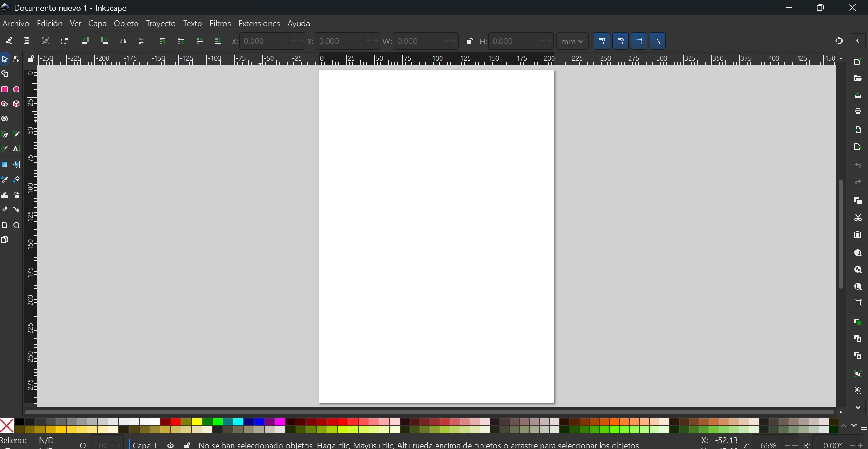Select the Shape builder tool
This screenshot has height=449, width=868.
(5, 74)
